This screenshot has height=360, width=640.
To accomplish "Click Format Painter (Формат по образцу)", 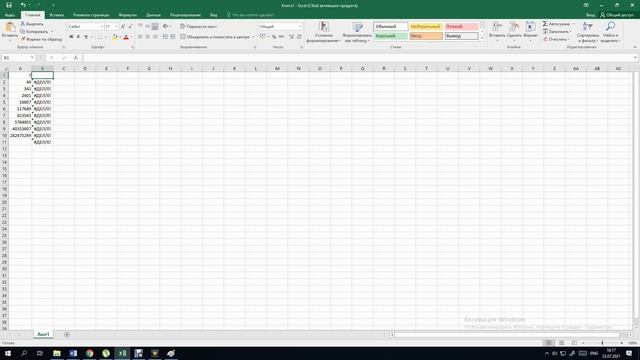I will tap(41, 39).
